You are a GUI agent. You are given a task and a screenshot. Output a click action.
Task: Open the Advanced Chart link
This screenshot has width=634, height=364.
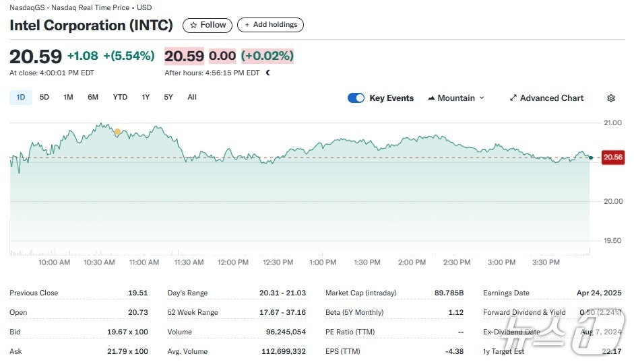coord(551,98)
